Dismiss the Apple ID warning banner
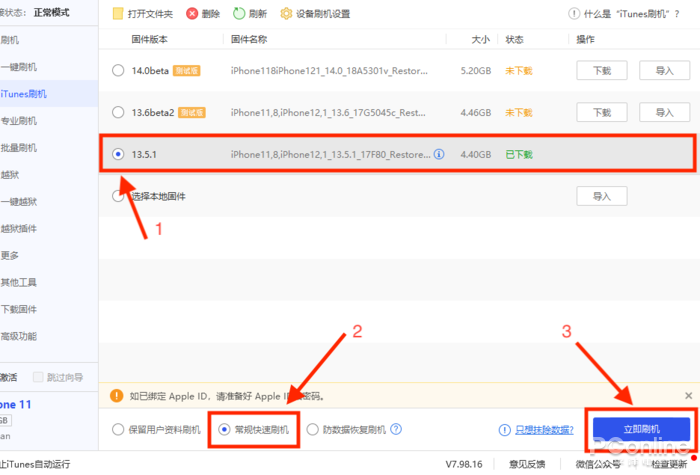 click(x=688, y=396)
